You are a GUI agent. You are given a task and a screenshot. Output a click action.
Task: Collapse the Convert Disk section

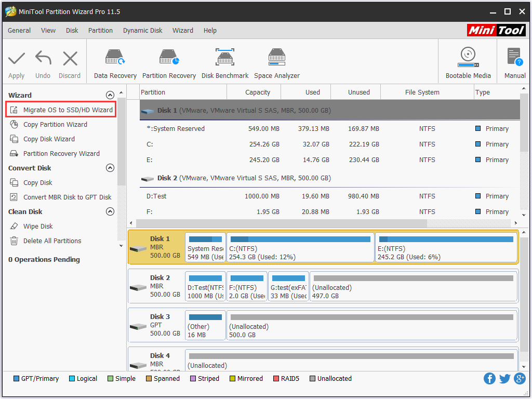point(110,168)
